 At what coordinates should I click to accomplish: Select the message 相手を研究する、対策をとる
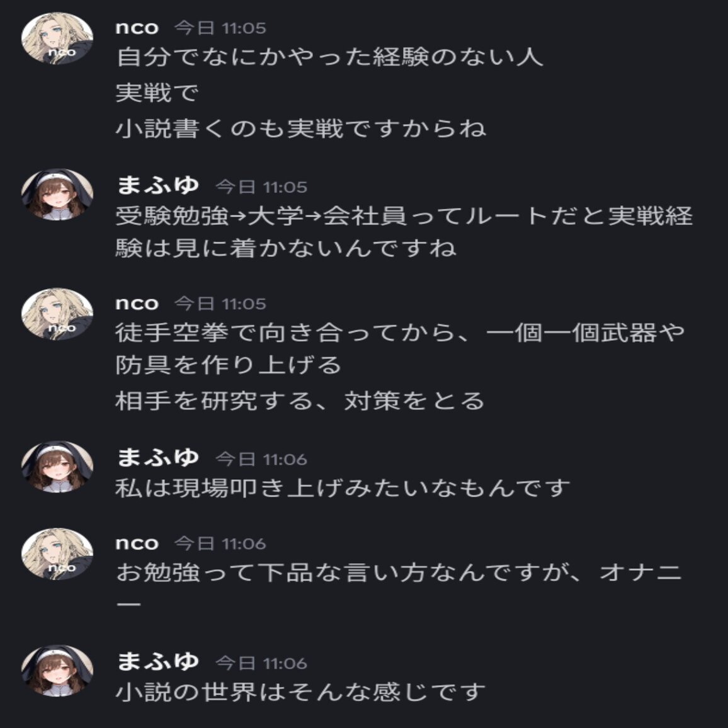point(300,401)
